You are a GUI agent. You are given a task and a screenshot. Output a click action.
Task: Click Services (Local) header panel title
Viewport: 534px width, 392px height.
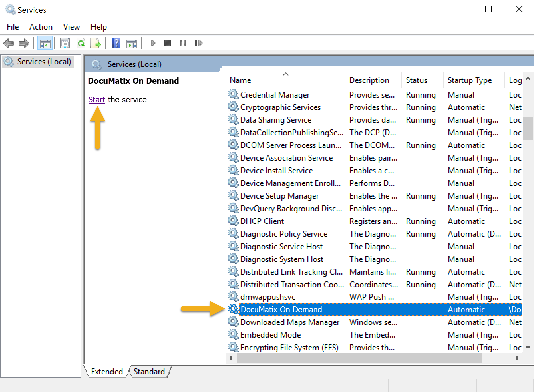coord(134,64)
